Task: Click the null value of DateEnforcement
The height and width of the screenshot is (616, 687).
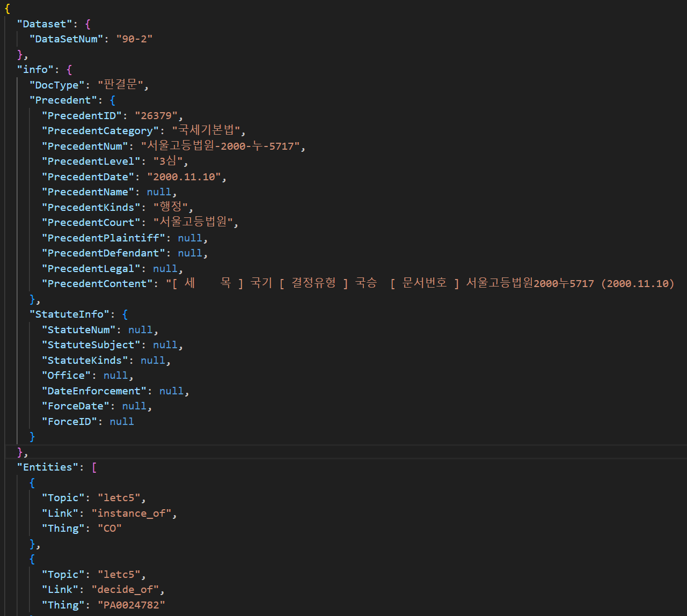Action: 171,391
